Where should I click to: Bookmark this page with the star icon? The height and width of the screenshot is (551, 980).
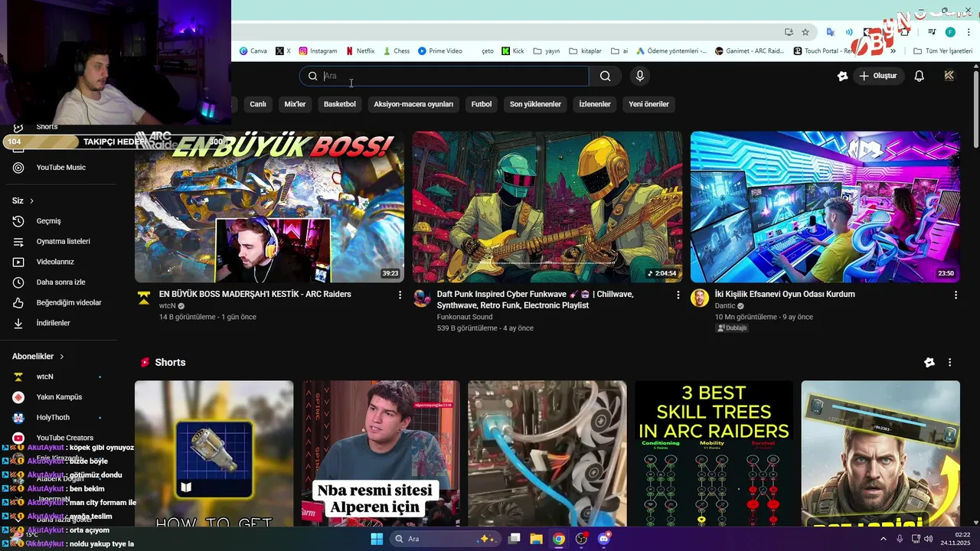(x=805, y=32)
